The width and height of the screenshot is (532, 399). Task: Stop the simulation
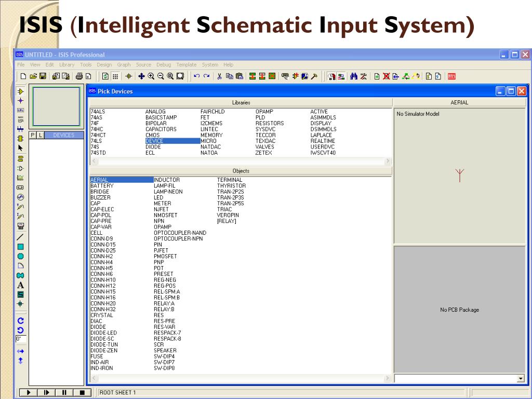[x=82, y=393]
